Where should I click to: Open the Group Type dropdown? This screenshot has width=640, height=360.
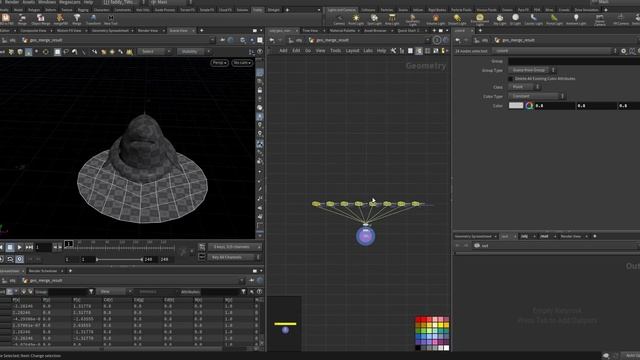click(x=532, y=70)
